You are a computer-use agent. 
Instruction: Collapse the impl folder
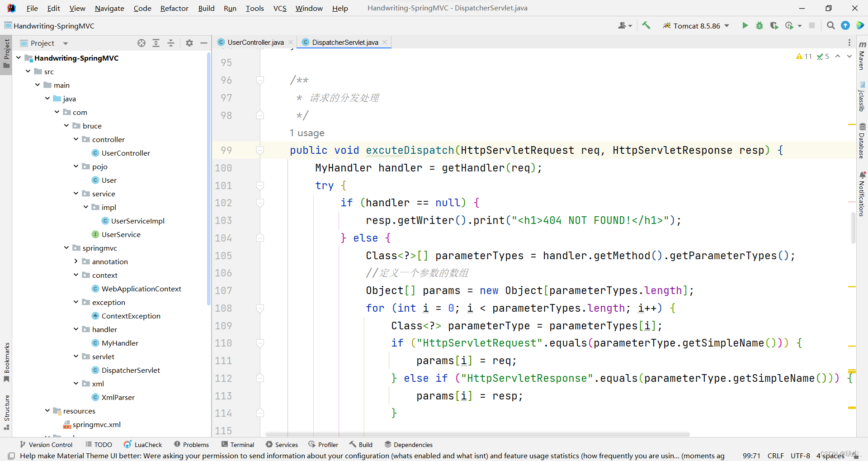86,207
